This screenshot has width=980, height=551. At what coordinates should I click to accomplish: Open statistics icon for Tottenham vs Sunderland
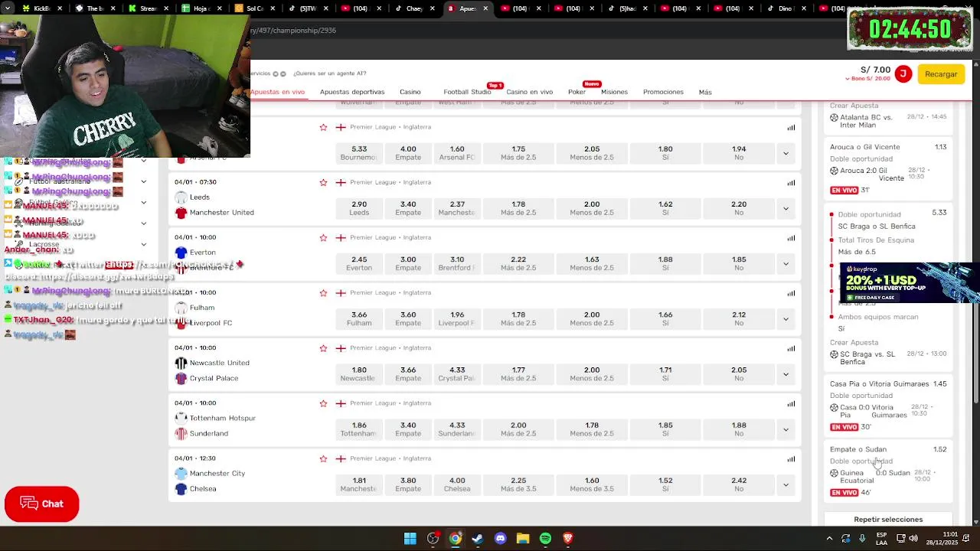(x=791, y=404)
